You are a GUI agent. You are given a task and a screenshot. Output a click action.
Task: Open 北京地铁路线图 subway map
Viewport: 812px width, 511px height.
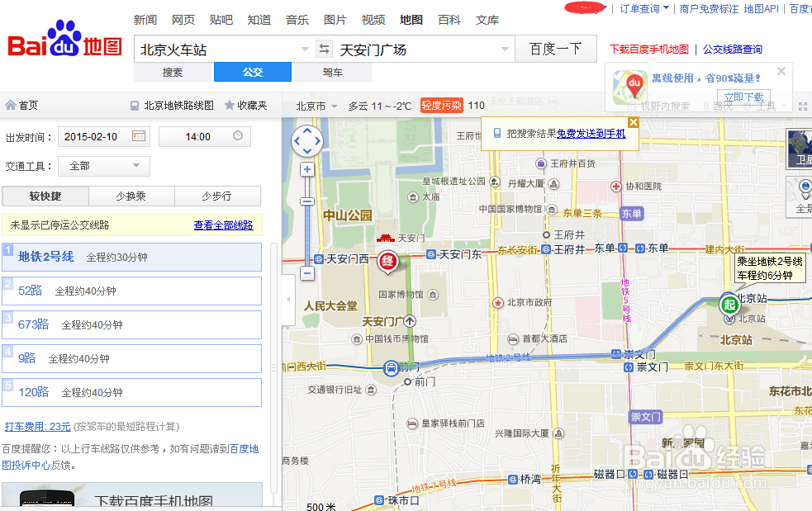pyautogui.click(x=172, y=105)
